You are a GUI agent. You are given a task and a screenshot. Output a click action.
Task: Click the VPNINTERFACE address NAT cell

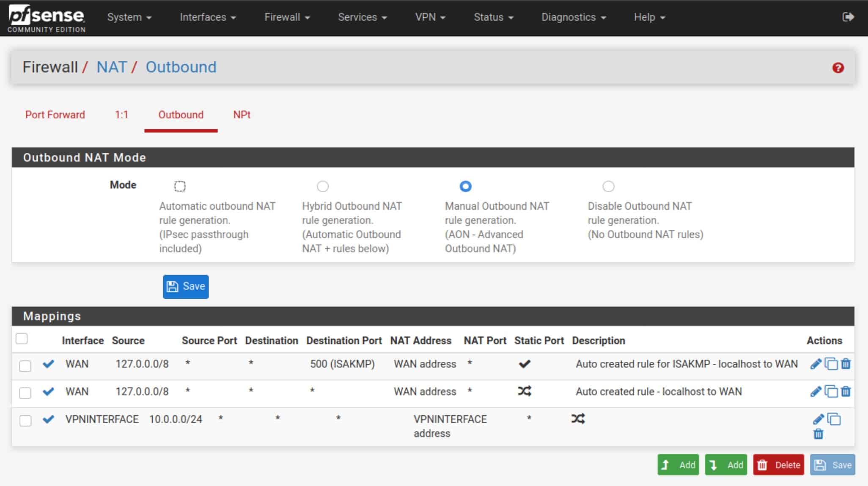pyautogui.click(x=450, y=426)
